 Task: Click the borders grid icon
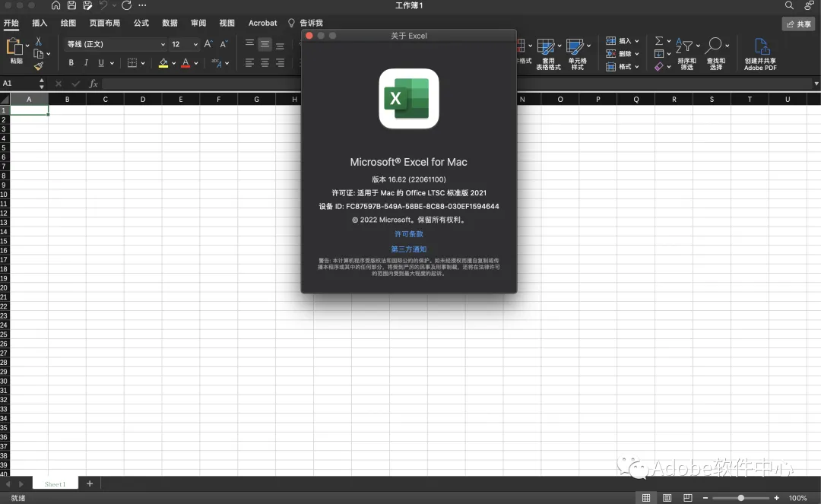132,63
